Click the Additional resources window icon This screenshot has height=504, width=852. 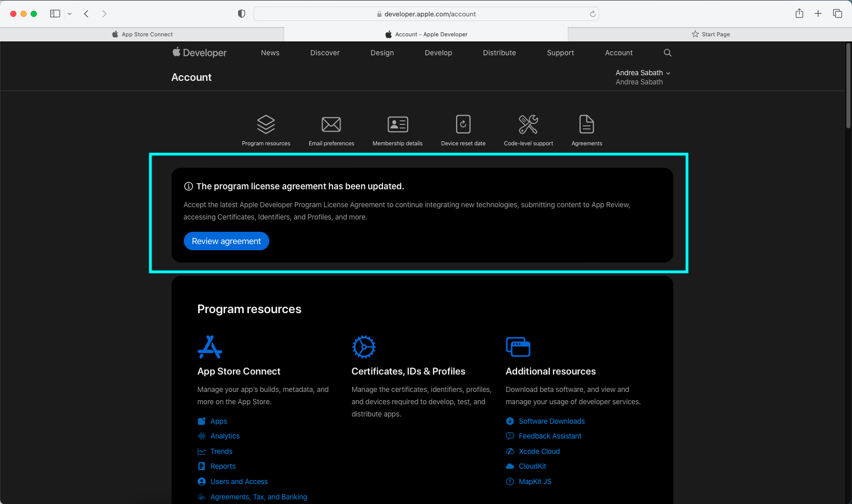[x=518, y=347]
